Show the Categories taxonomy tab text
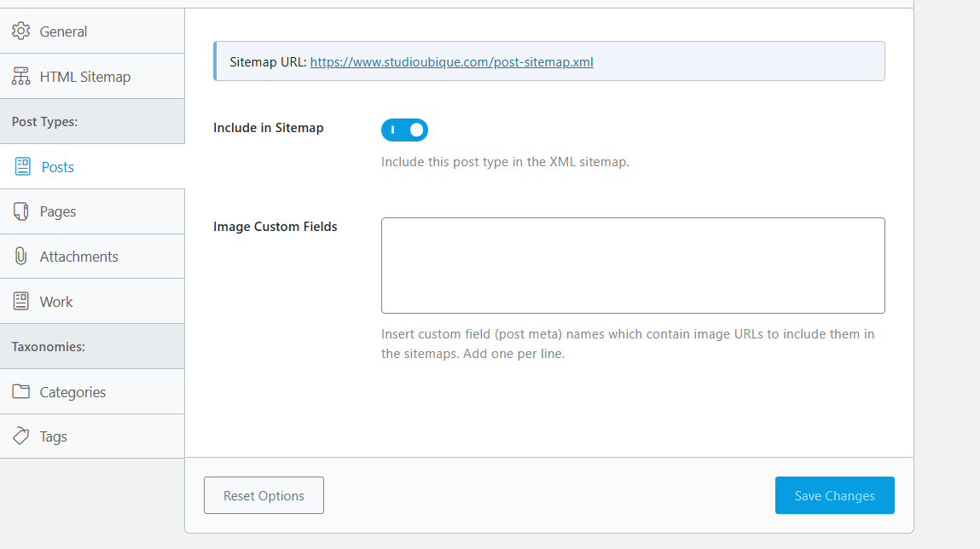The height and width of the screenshot is (549, 980). [72, 392]
